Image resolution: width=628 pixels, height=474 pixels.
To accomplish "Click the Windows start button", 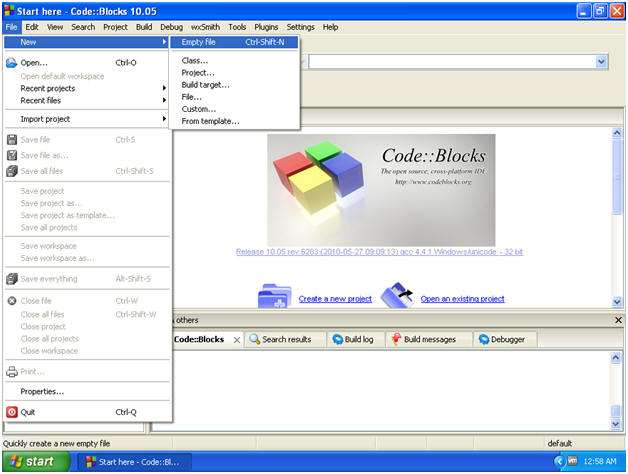I will pyautogui.click(x=36, y=462).
